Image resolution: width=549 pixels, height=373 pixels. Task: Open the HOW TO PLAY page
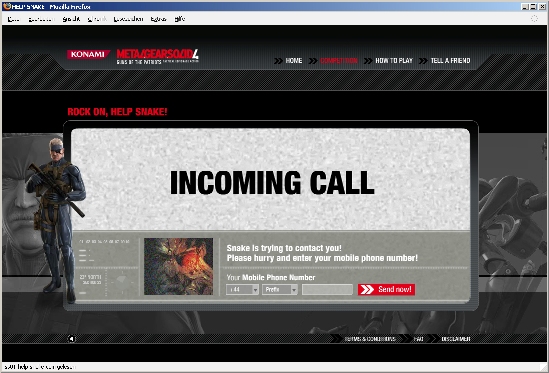394,61
